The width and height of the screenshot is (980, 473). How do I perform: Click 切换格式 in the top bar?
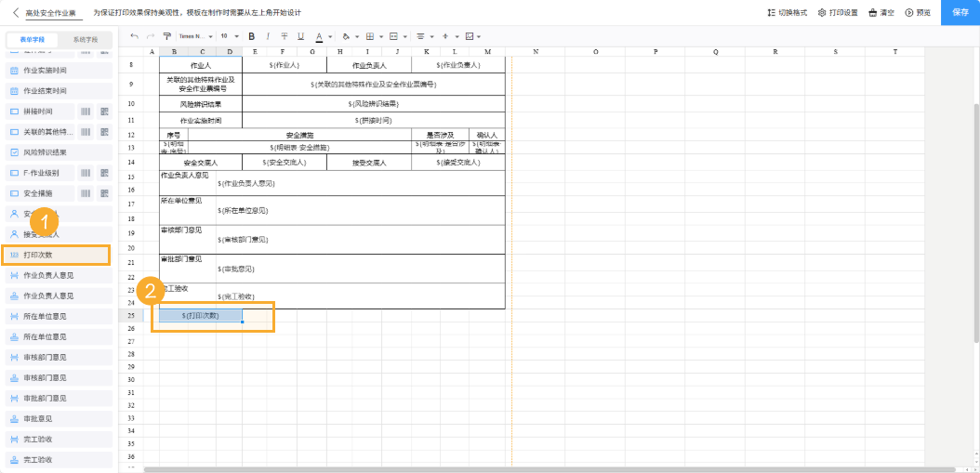tap(787, 12)
